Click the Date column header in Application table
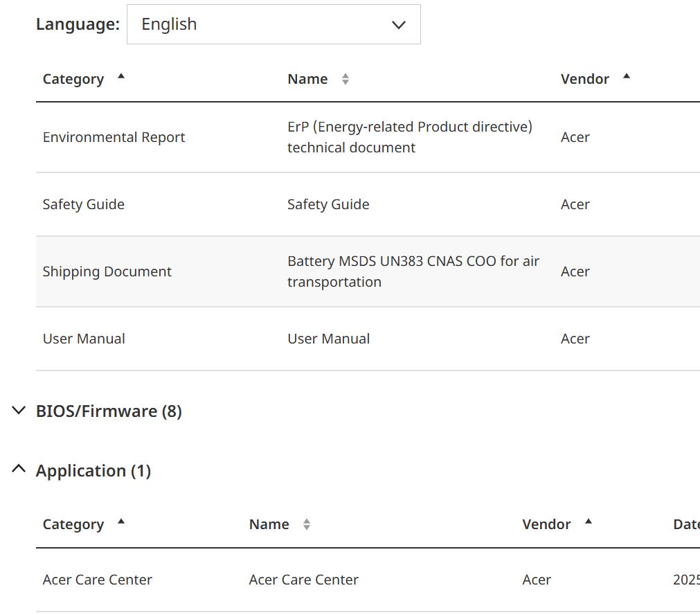 [686, 524]
